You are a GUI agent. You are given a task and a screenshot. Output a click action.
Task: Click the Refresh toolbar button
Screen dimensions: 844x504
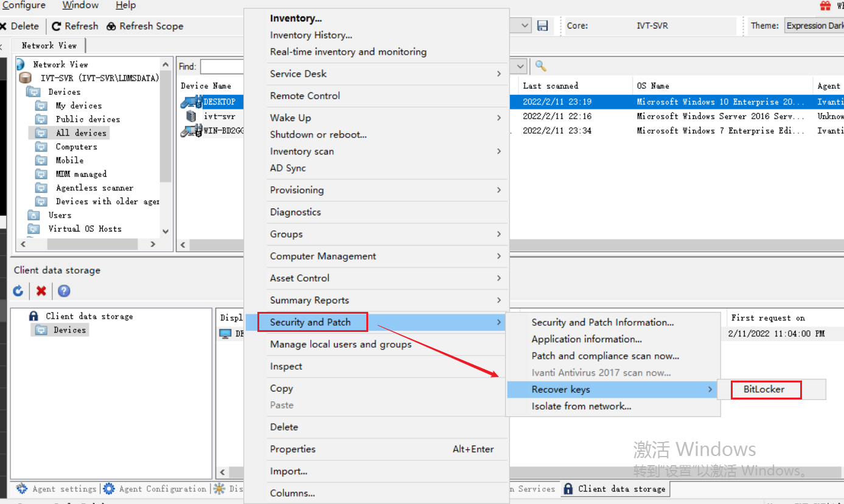coord(75,26)
